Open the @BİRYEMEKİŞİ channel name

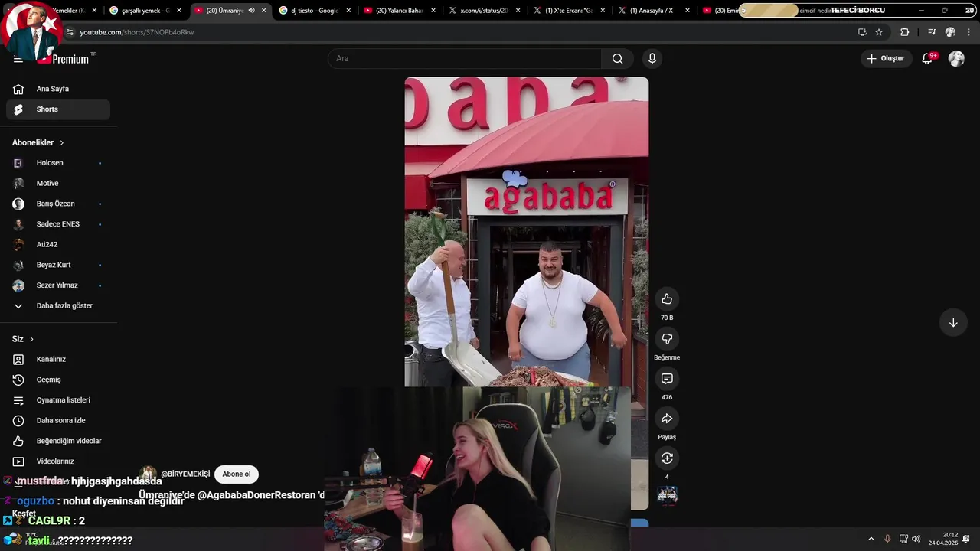pyautogui.click(x=185, y=474)
